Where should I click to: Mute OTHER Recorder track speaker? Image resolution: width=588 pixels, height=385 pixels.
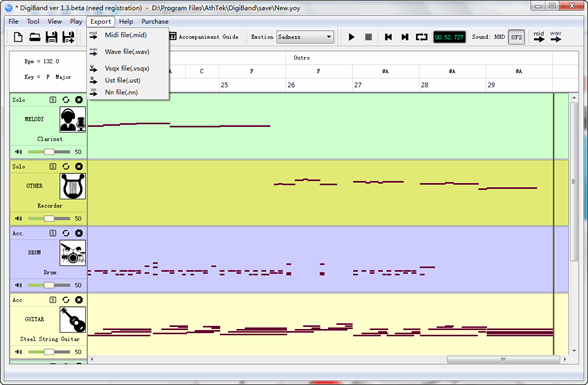[18, 219]
